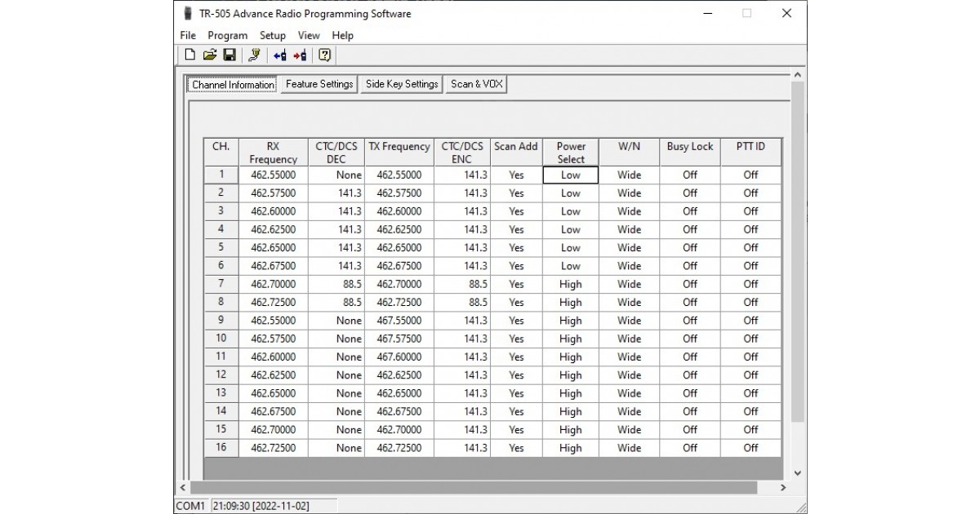Click the horizontal scrollbar right arrow
Viewport: 980px width, 514px height.
(782, 487)
